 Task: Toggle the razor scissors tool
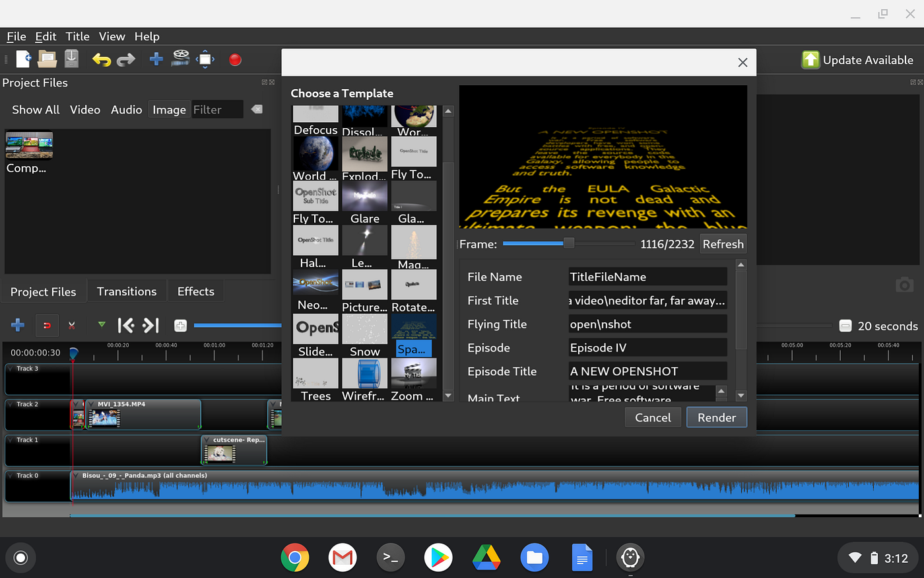[x=71, y=325]
